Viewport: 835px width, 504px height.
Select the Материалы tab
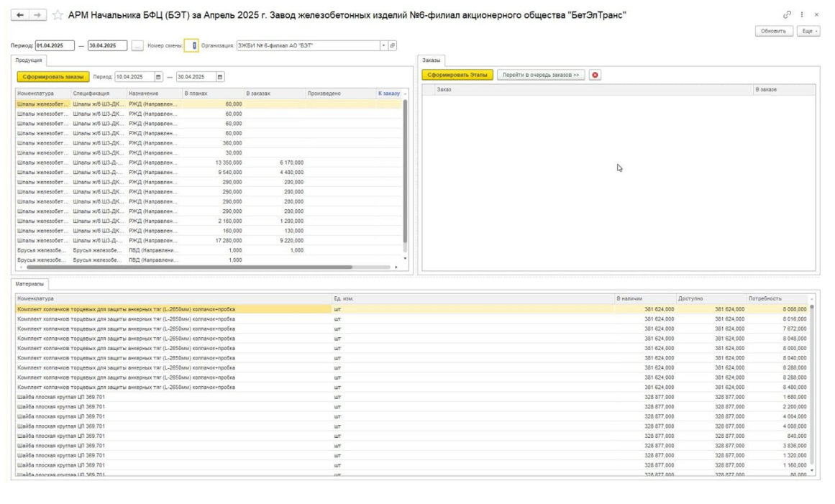pyautogui.click(x=29, y=284)
